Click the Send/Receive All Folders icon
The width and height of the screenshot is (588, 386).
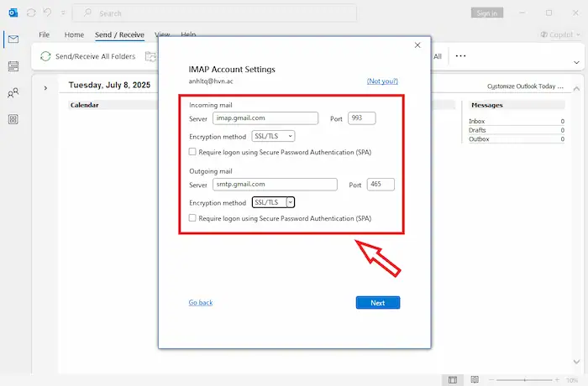(45, 56)
